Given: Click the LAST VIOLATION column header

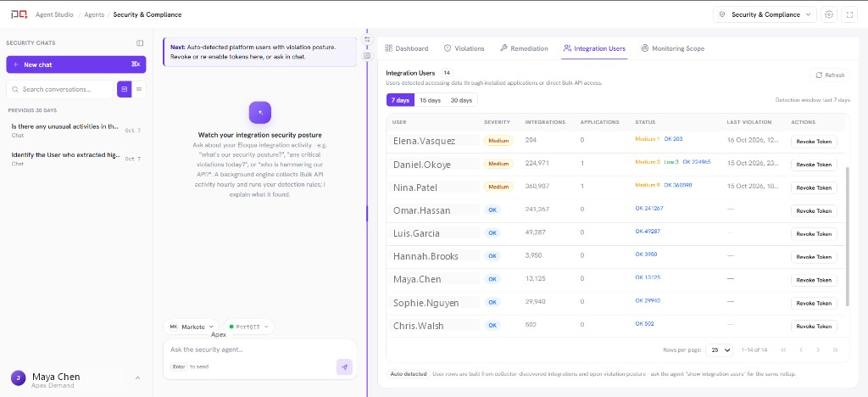Looking at the screenshot, I should click(749, 122).
